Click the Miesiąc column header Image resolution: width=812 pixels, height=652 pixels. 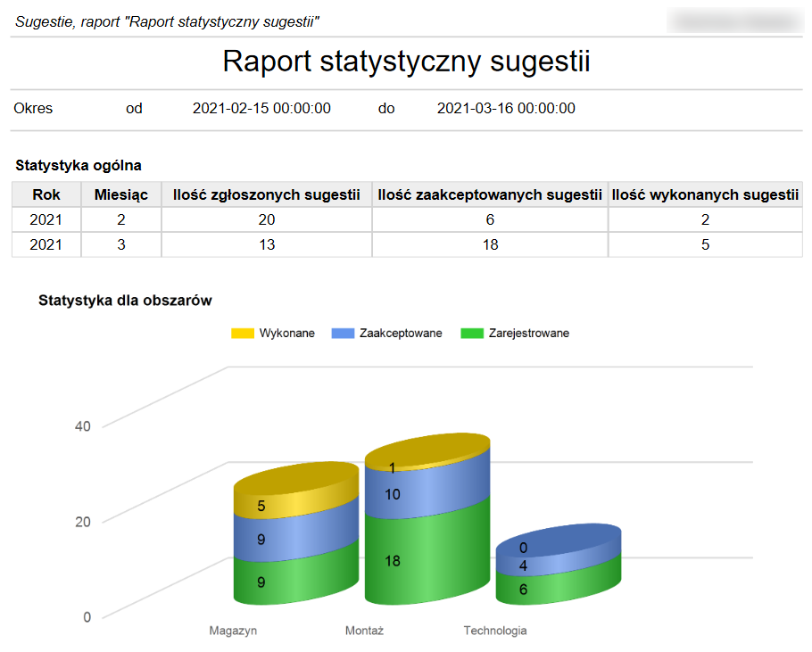coord(121,194)
